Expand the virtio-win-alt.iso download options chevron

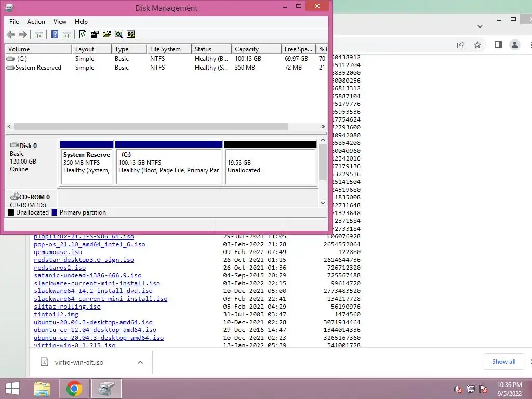140,362
